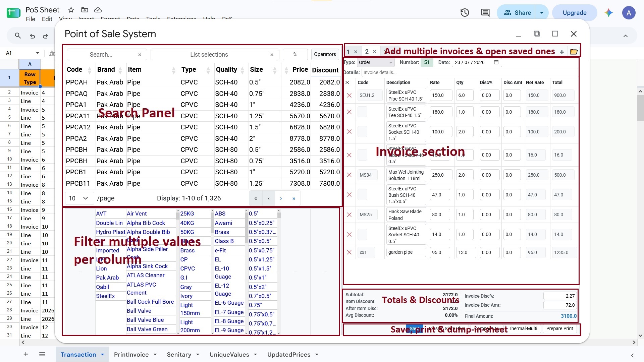Go to previous results page ‹
The image size is (644, 362).
coord(268,198)
